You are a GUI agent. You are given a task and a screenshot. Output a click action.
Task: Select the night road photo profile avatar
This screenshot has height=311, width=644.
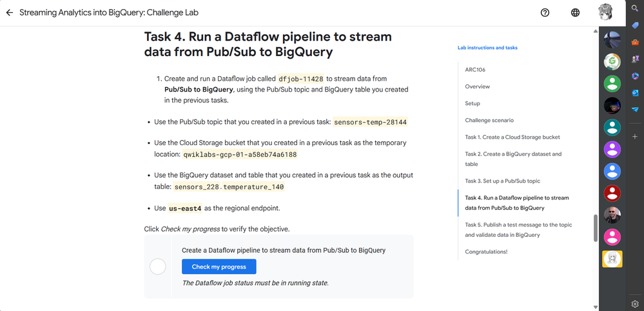tap(612, 40)
